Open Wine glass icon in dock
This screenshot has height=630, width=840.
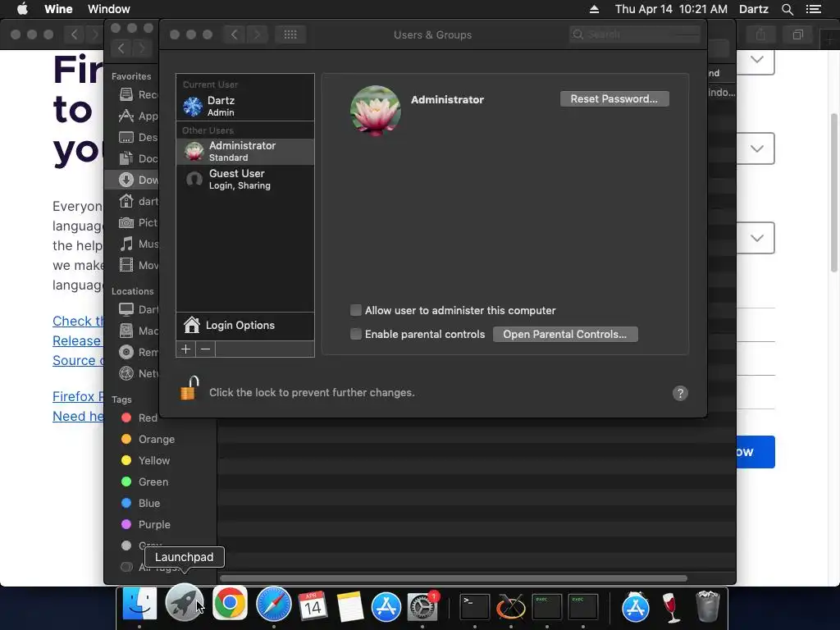[671, 606]
